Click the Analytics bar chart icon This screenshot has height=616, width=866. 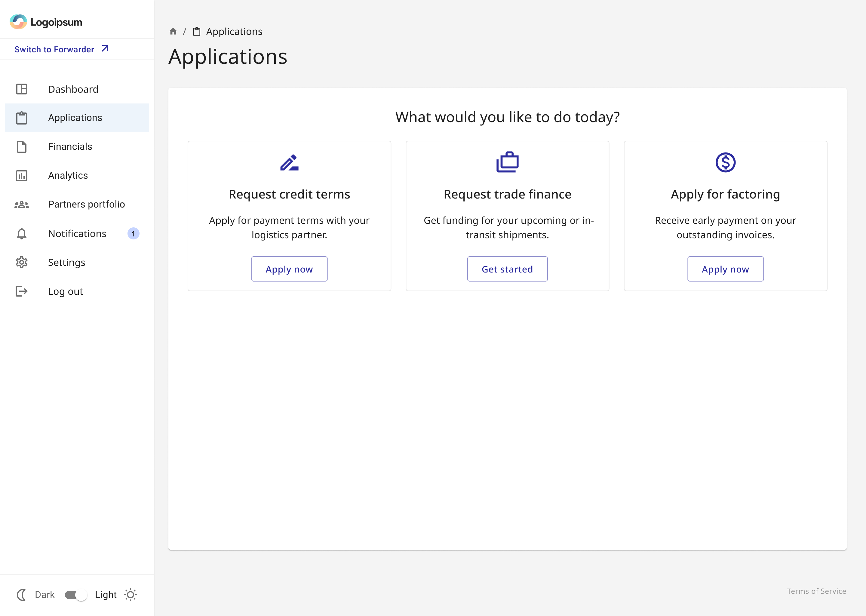point(22,176)
